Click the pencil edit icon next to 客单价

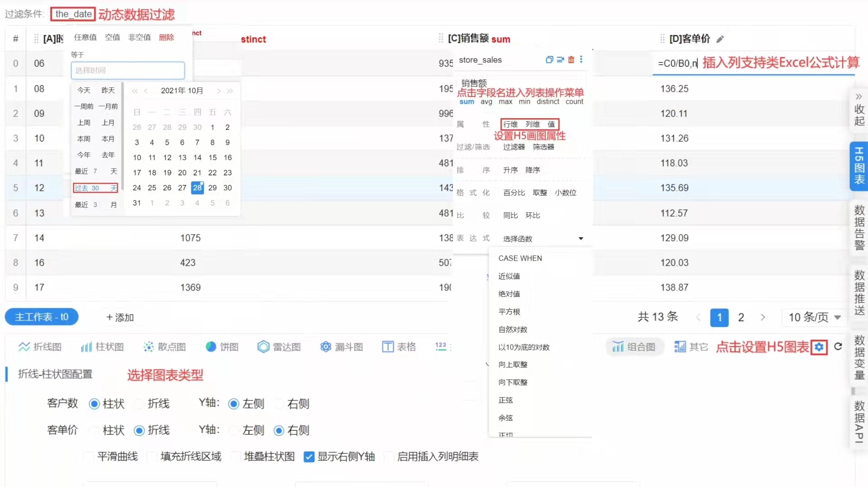(x=720, y=39)
